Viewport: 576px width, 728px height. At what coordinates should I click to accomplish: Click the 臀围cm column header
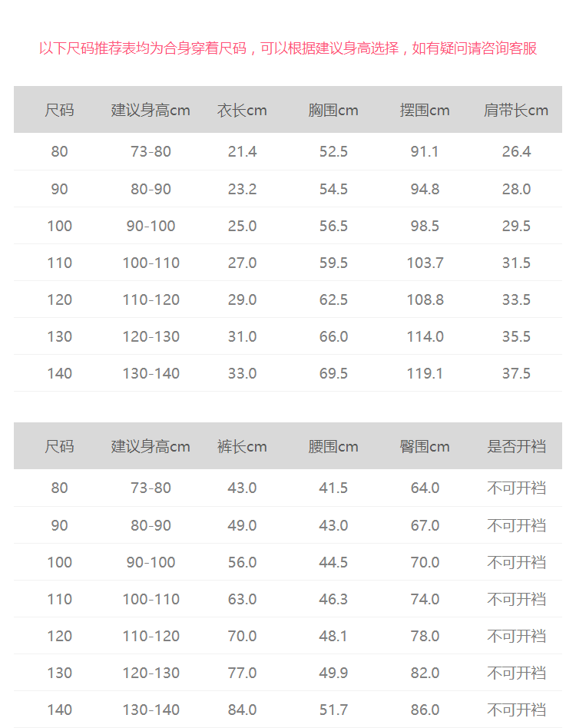point(425,447)
